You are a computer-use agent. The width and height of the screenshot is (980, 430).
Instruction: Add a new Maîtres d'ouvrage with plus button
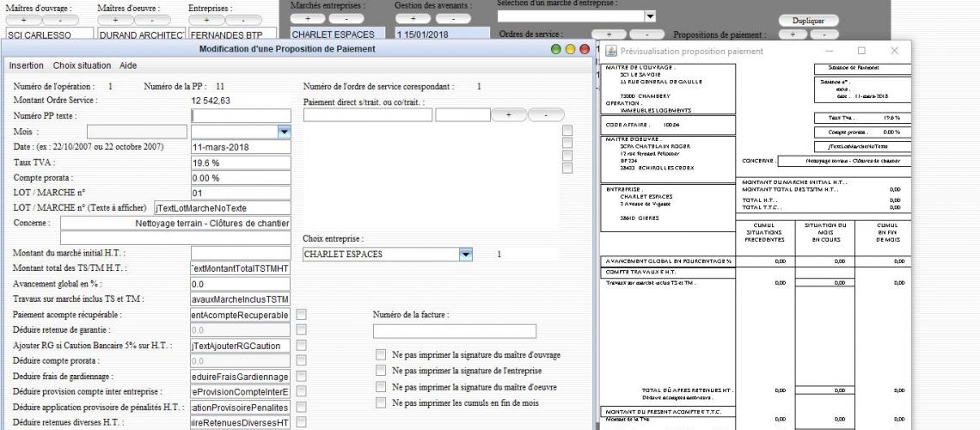coord(23,20)
